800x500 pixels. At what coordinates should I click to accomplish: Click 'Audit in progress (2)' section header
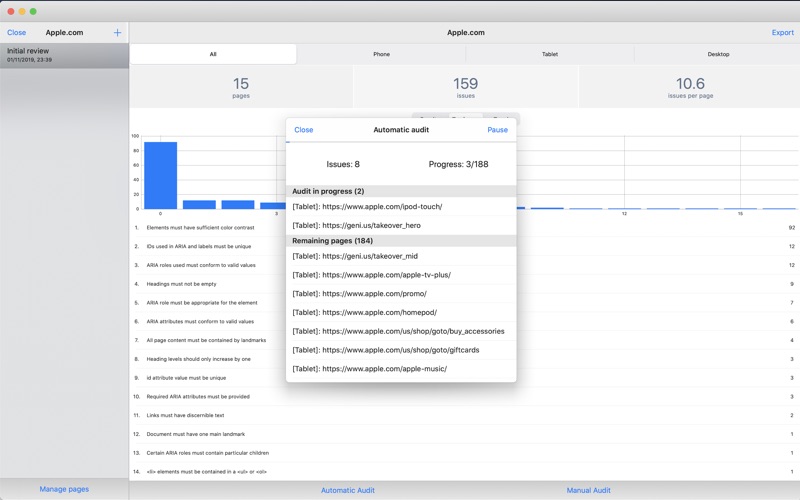point(401,191)
